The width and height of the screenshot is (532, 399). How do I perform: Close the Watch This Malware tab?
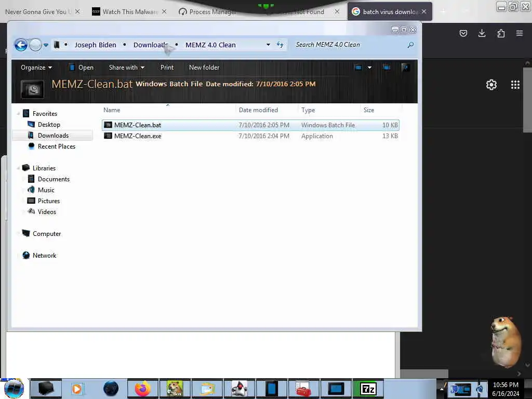[164, 11]
